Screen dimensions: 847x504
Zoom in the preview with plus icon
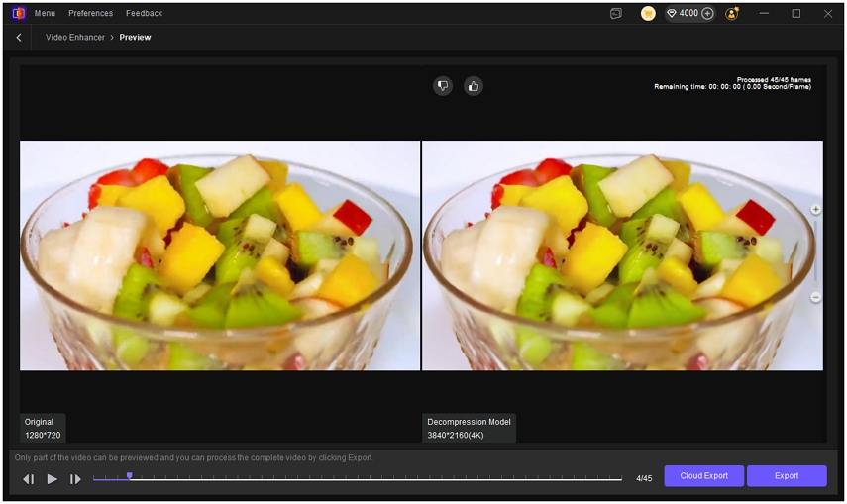click(815, 209)
